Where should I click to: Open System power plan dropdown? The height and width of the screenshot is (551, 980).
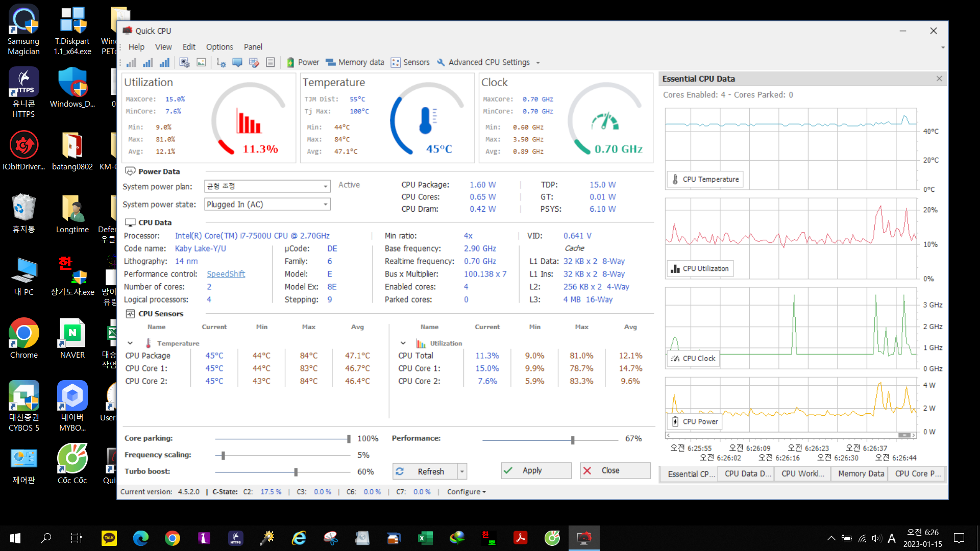click(x=267, y=186)
